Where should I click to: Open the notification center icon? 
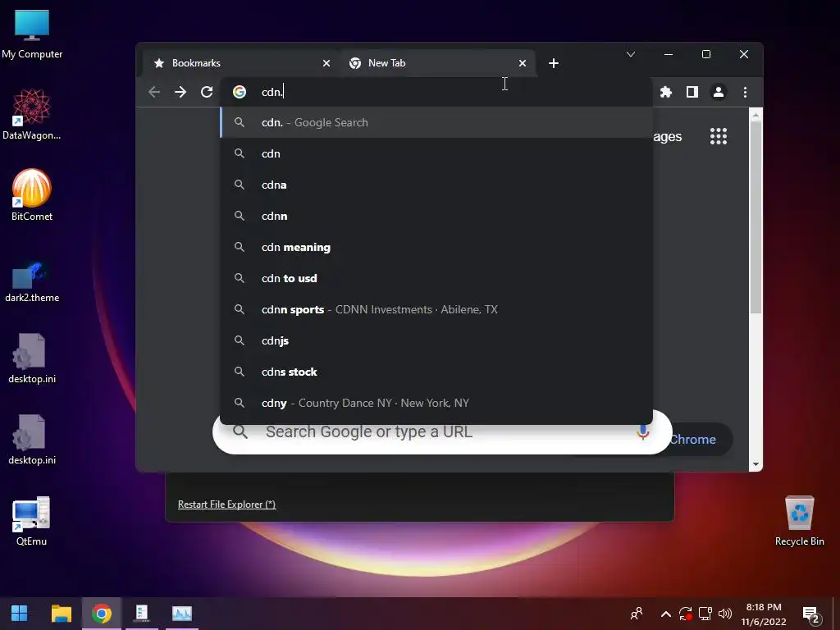point(811,614)
